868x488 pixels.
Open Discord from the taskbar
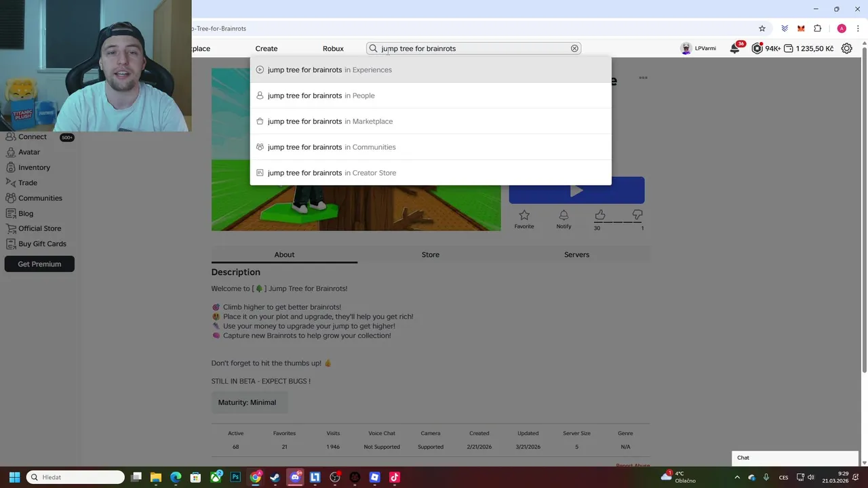coord(295,477)
